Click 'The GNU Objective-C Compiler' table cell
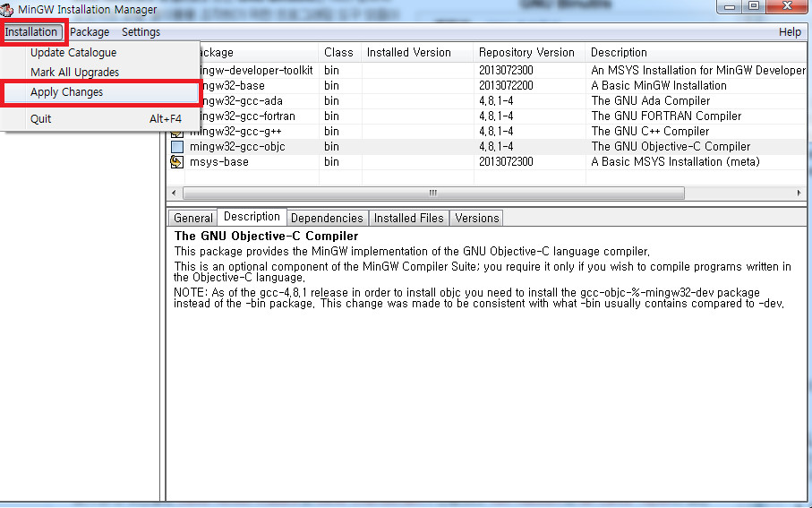Screen dimensions: 812x508 click(671, 147)
